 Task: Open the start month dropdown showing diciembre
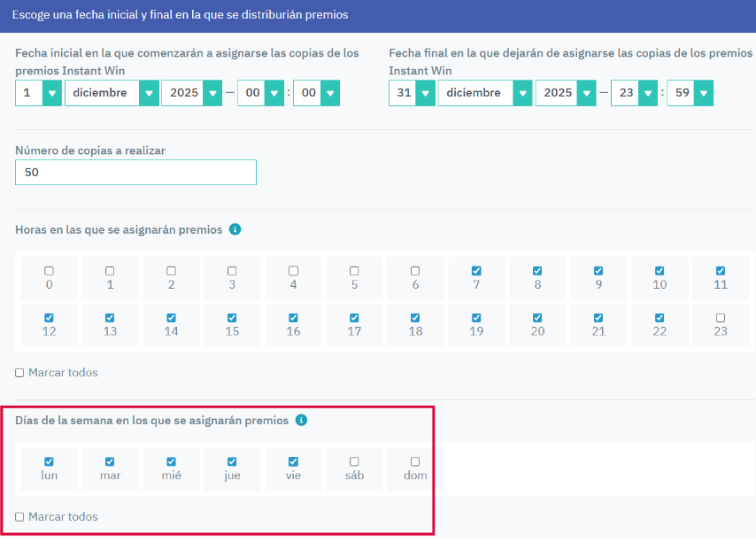click(112, 93)
